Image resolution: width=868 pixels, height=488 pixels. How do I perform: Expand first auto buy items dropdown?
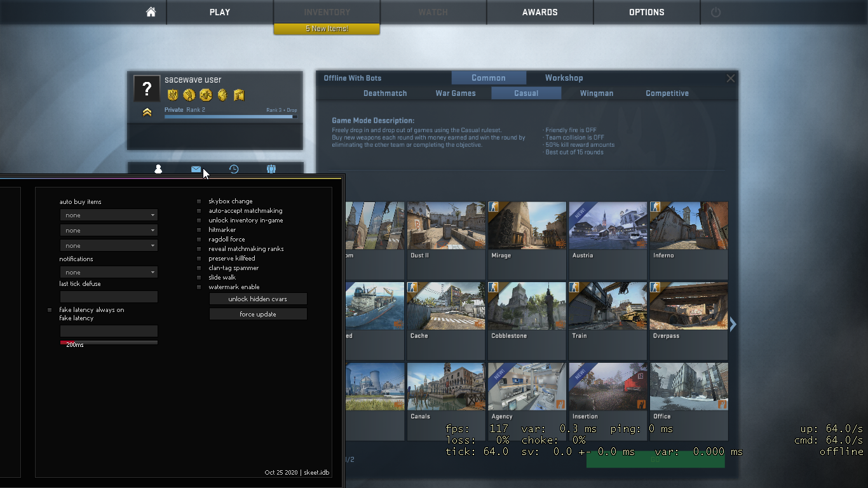[109, 215]
